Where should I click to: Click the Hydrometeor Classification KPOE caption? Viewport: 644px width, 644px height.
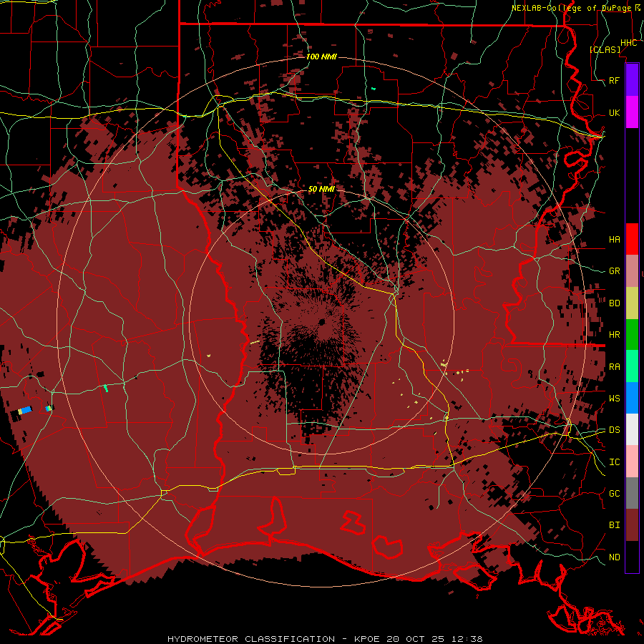tap(325, 639)
